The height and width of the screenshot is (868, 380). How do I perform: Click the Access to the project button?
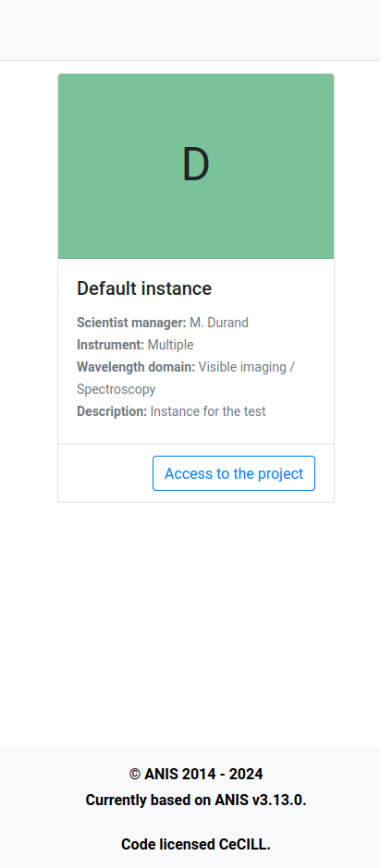234,473
